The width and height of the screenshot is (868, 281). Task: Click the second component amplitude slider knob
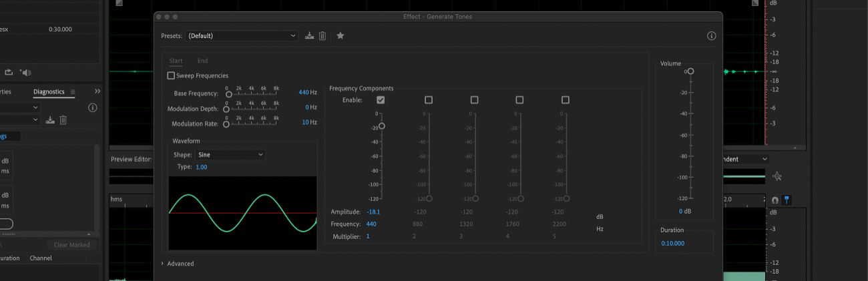point(429,198)
